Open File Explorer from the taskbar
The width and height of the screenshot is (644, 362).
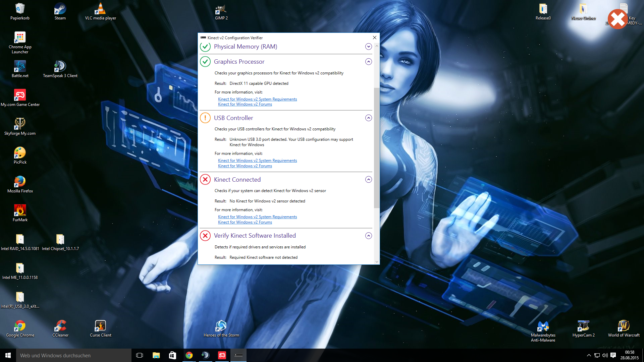tap(156, 355)
